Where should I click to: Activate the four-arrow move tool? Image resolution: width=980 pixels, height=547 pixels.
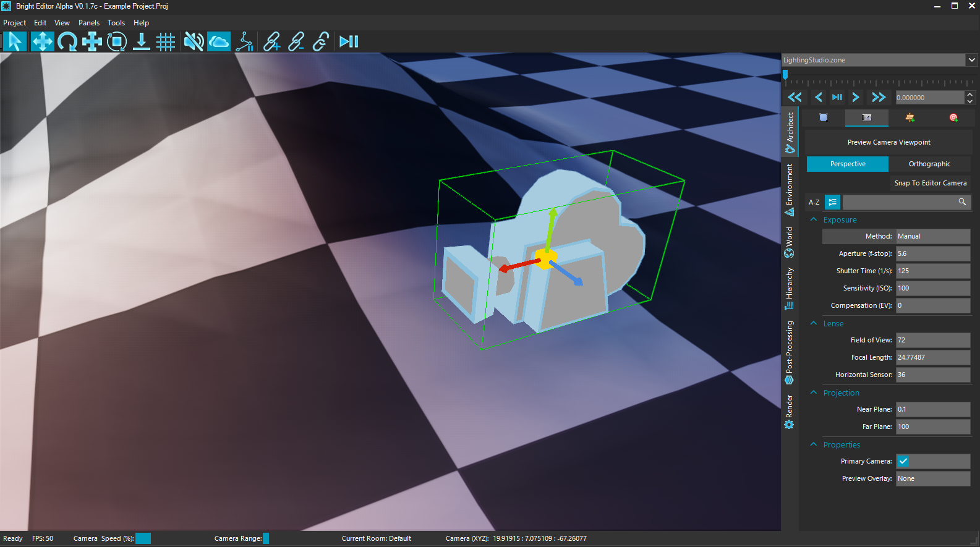coord(42,41)
